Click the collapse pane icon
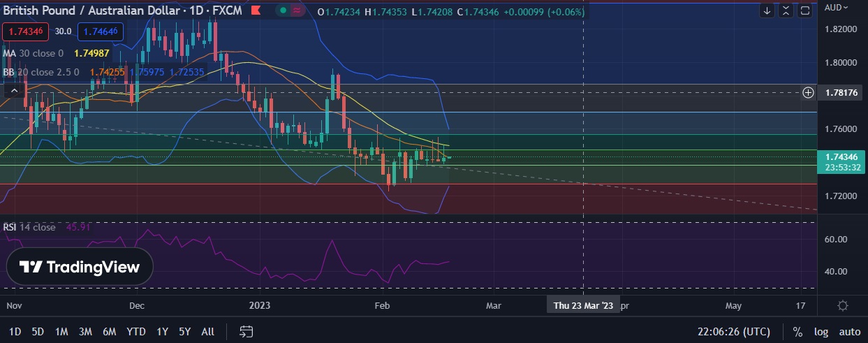868x343 pixels. 786,10
